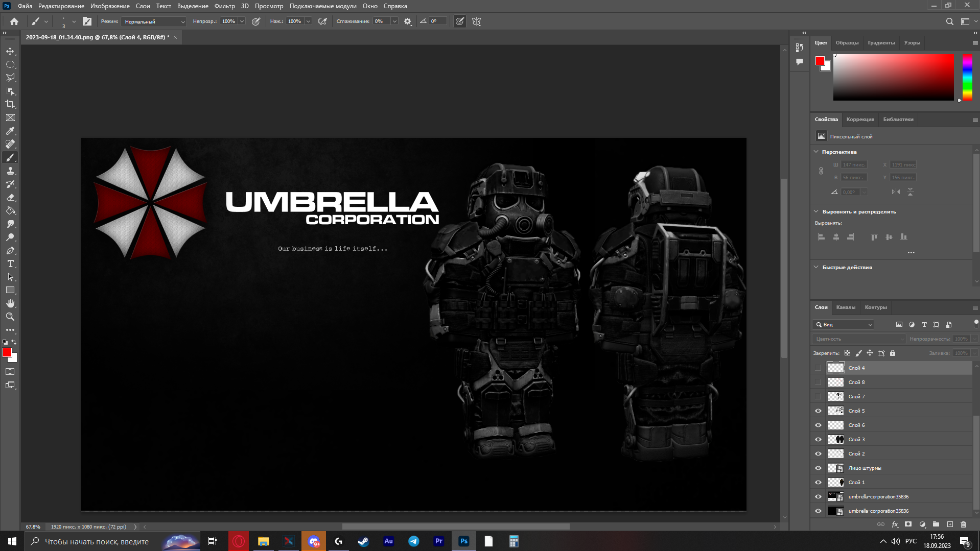Hide layer Лицо штурмы
The height and width of the screenshot is (551, 980).
[818, 468]
